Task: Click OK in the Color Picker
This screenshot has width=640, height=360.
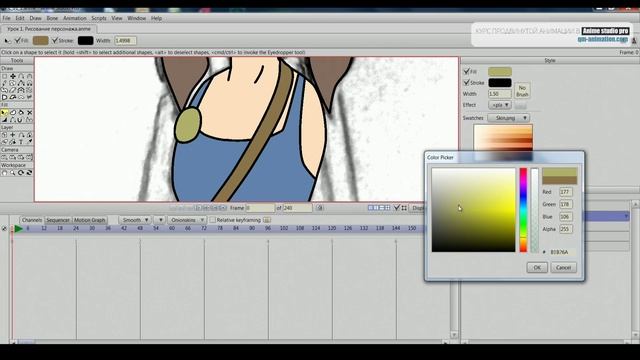Action: pyautogui.click(x=537, y=267)
